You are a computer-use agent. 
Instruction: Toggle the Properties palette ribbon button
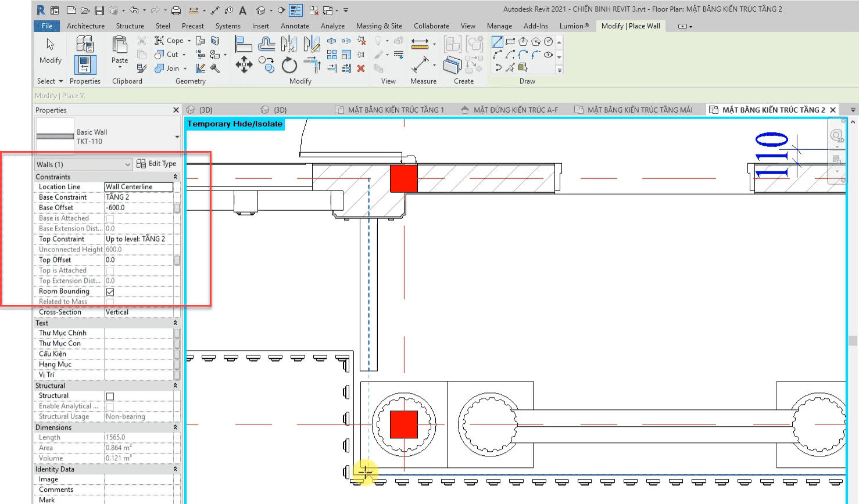[x=85, y=65]
